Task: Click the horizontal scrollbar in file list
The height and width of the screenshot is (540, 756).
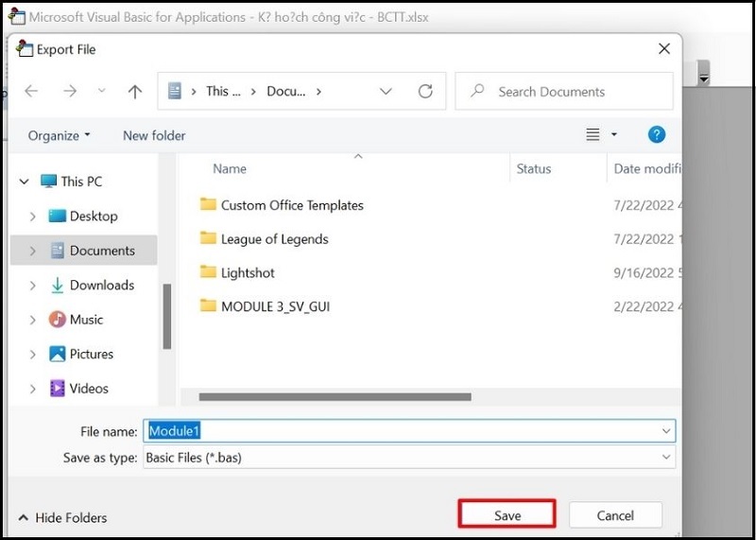Action: coord(335,397)
